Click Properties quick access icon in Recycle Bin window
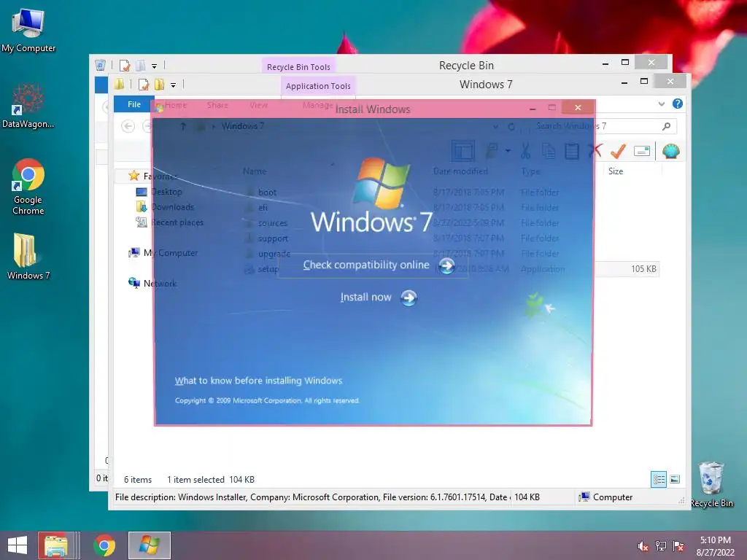 [x=125, y=65]
